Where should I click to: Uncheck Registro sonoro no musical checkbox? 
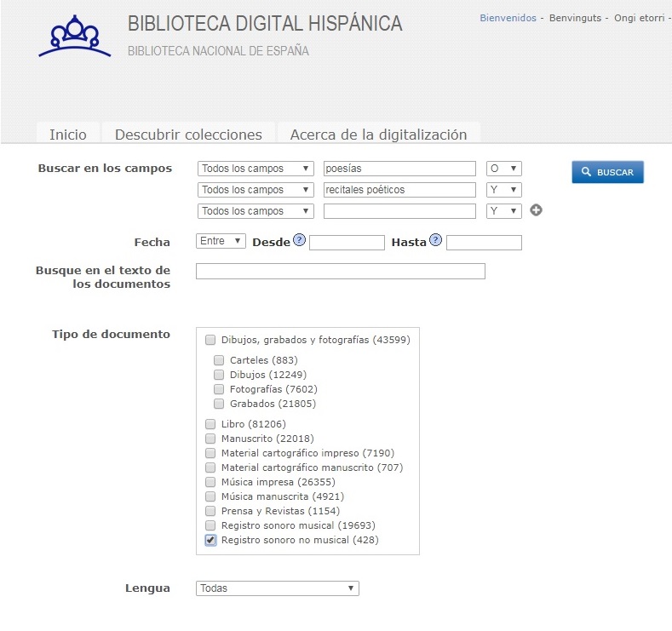[x=210, y=540]
